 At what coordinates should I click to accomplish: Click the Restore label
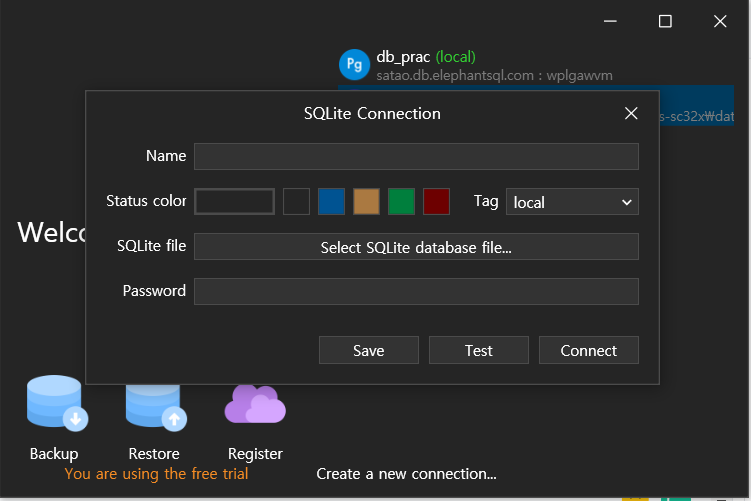[x=154, y=454]
